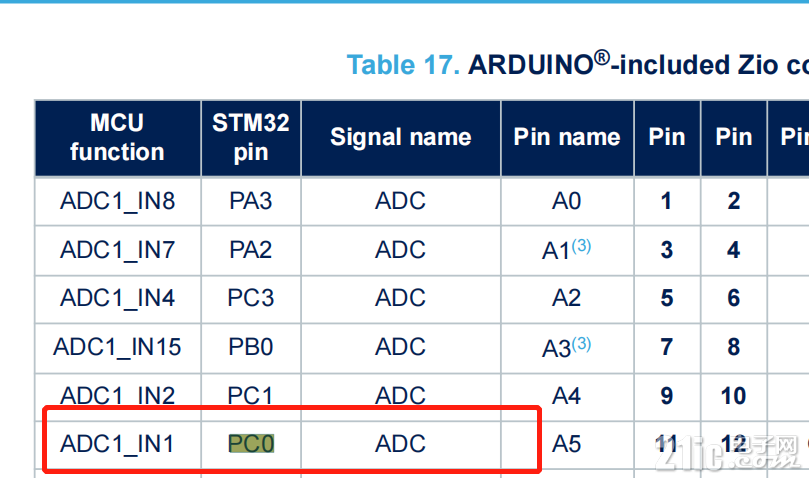Click the PC1 pin cell
The width and height of the screenshot is (809, 478).
[251, 396]
